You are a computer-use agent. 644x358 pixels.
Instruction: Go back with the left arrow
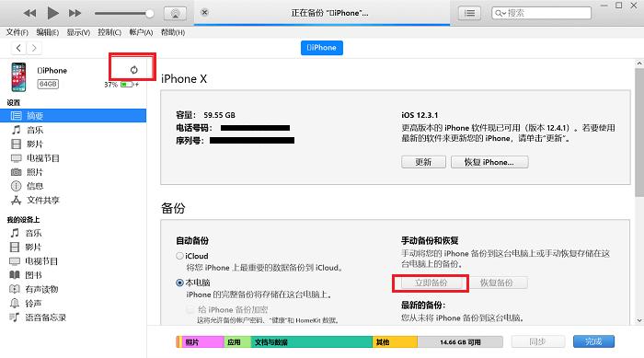[18, 48]
